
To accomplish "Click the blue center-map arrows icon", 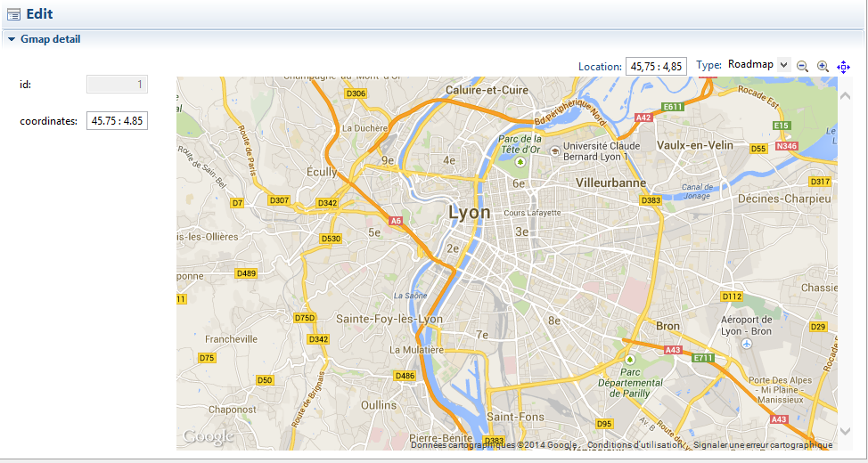I will (843, 66).
